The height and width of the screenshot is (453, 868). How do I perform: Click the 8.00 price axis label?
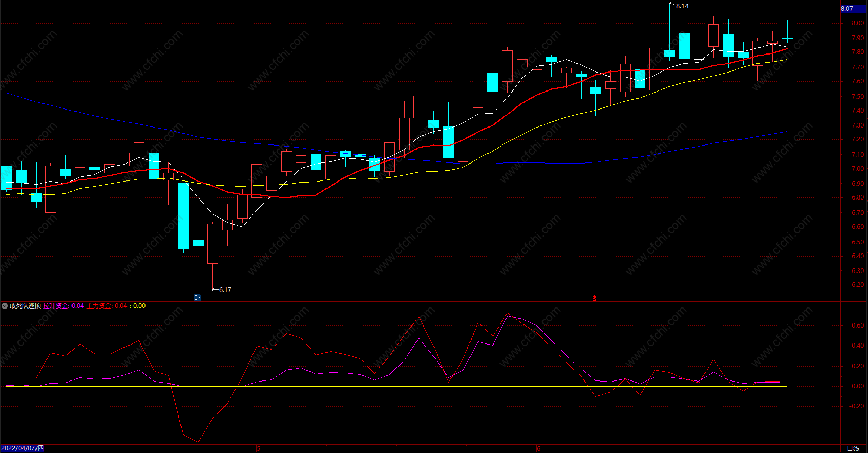pyautogui.click(x=858, y=23)
